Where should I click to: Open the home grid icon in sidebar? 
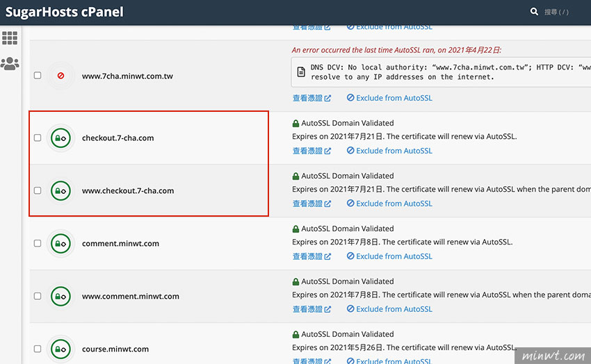click(10, 38)
